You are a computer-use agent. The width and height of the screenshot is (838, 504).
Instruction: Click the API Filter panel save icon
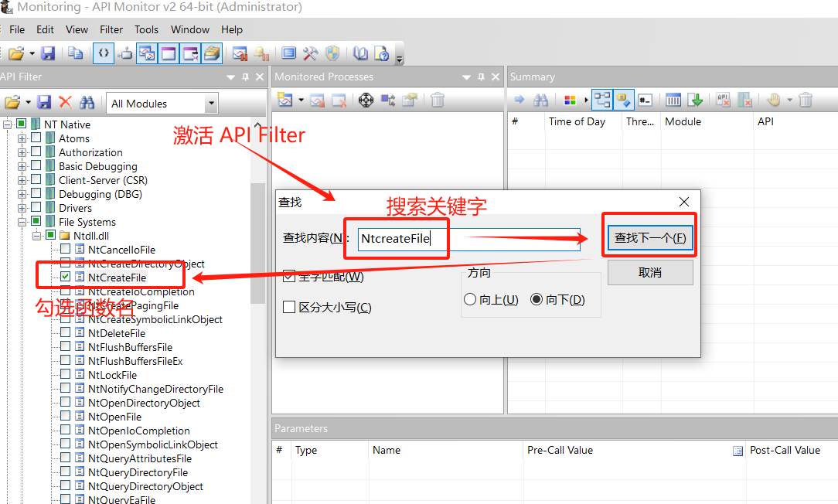(x=44, y=102)
